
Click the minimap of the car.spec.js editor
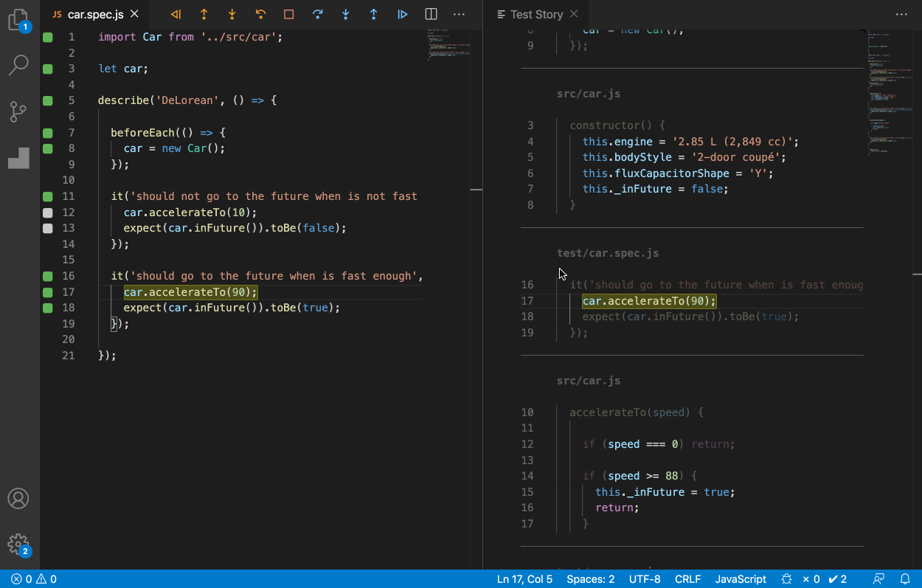[448, 46]
